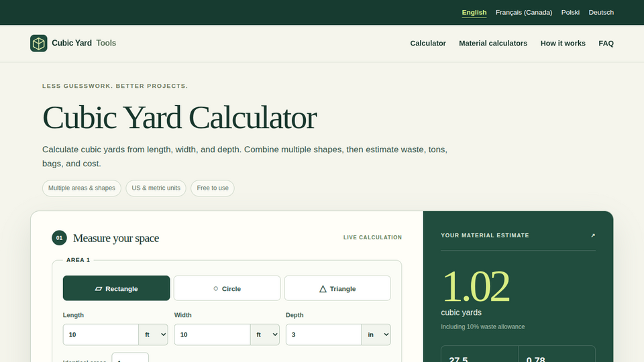Click the Cubic Yard cube logo icon
This screenshot has width=644, height=362.
pyautogui.click(x=39, y=43)
